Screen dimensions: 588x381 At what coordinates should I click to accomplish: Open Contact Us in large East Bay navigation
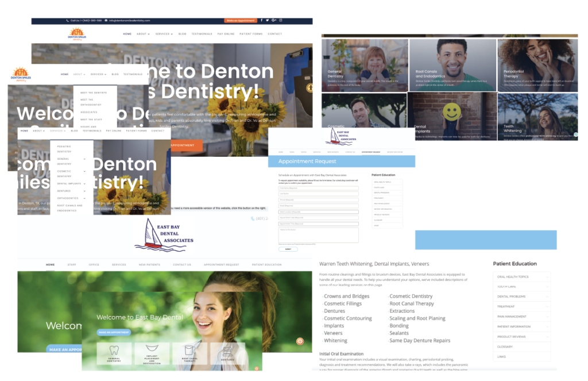182,265
